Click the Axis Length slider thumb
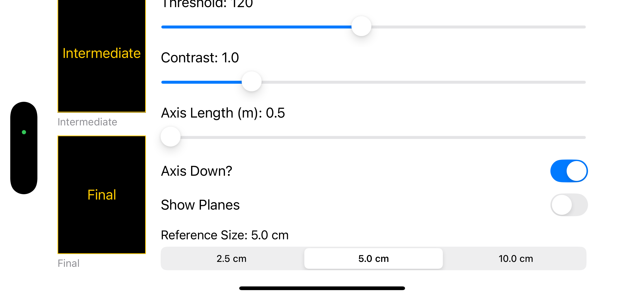 coord(170,137)
